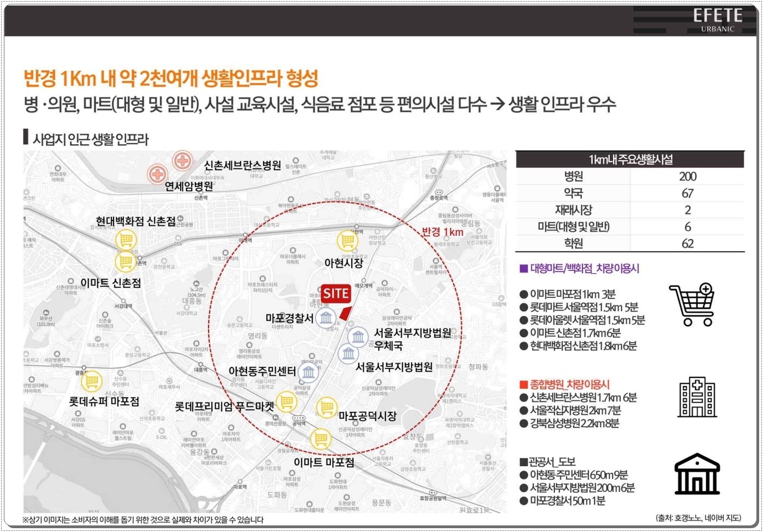
Task: Select the value 62 in the 학원 row
Action: coord(687,244)
